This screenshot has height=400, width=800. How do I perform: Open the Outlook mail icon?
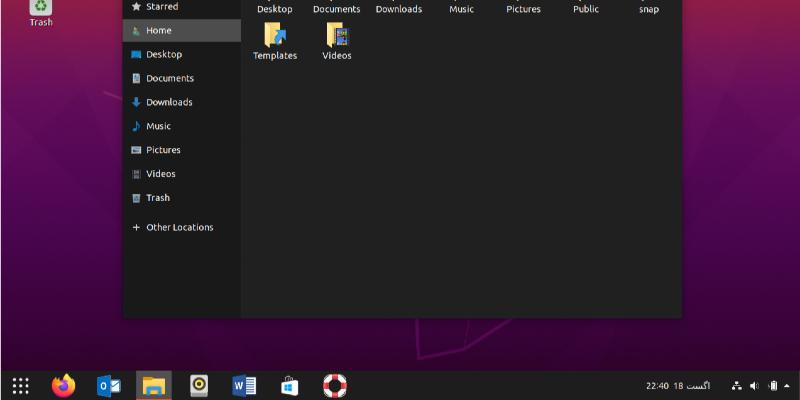109,385
